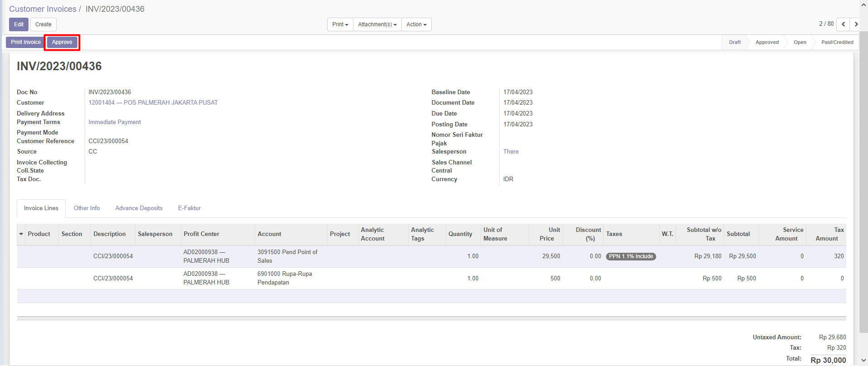Open column options caret in table header

(21, 234)
